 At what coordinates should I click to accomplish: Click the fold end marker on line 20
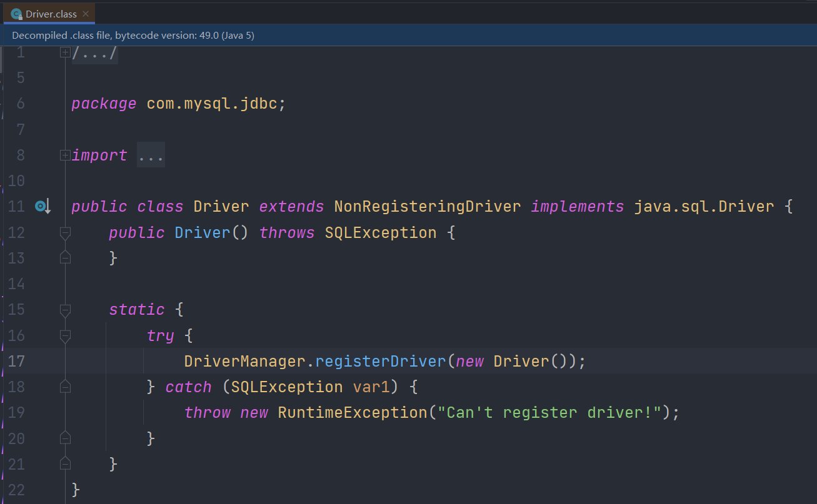tap(65, 438)
